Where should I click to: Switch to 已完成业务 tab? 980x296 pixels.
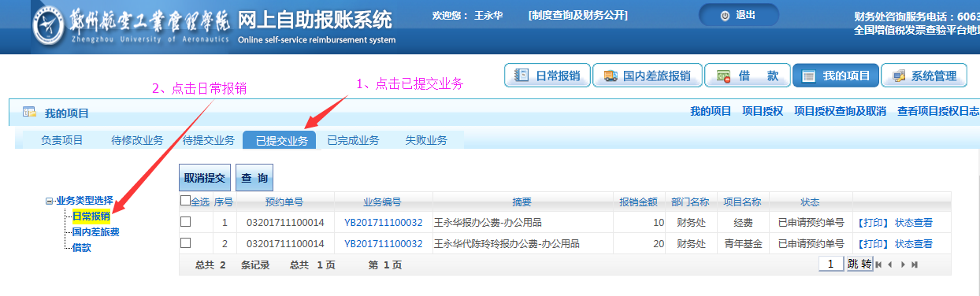[x=353, y=140]
